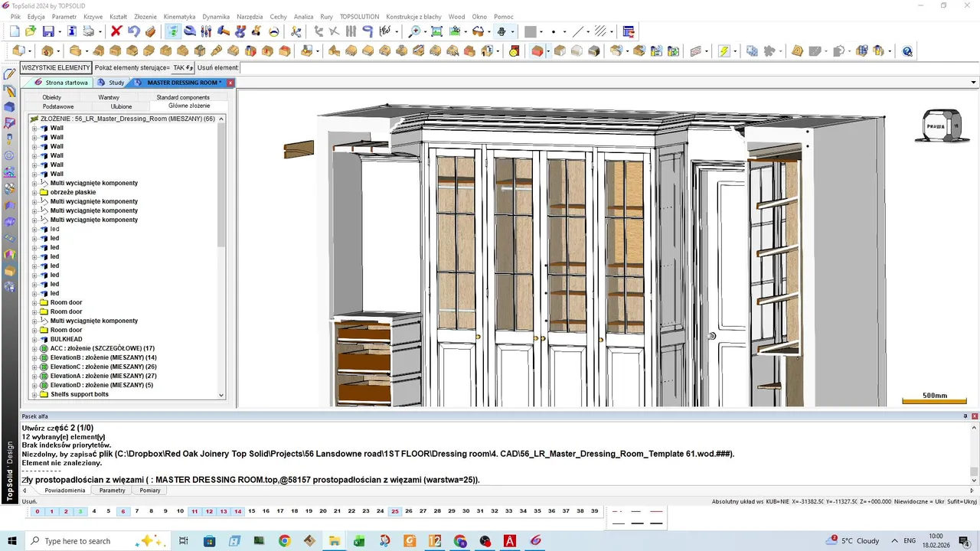Toggle layer 25 in the layer bar
The height and width of the screenshot is (551, 980).
click(x=394, y=511)
